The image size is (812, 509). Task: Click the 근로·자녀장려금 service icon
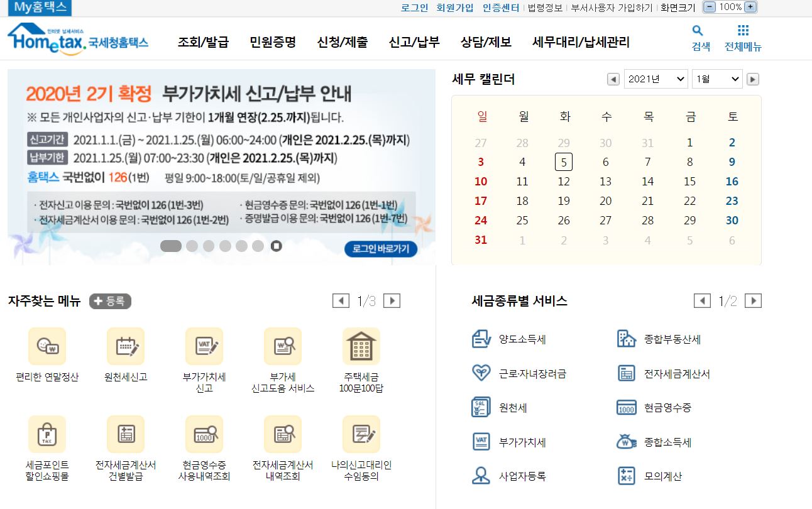tap(481, 373)
